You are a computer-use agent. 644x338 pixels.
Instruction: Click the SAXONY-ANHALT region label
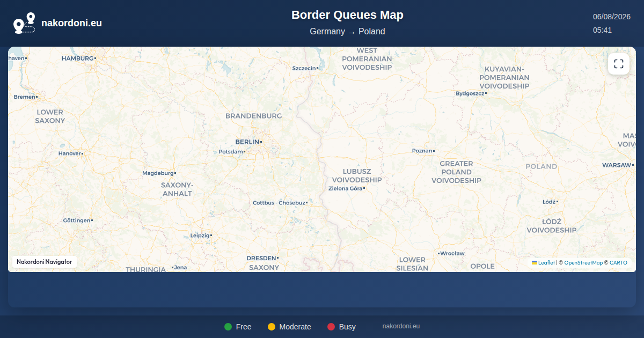pos(177,189)
